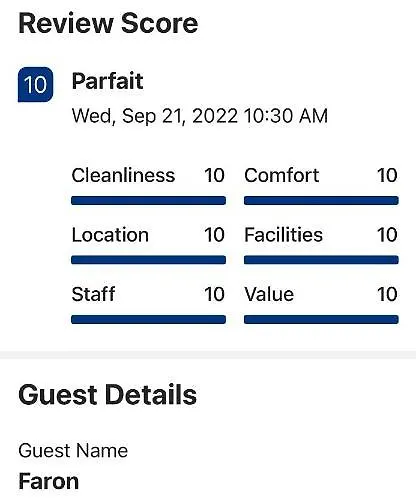Click the blue 10 score badge

(x=35, y=84)
